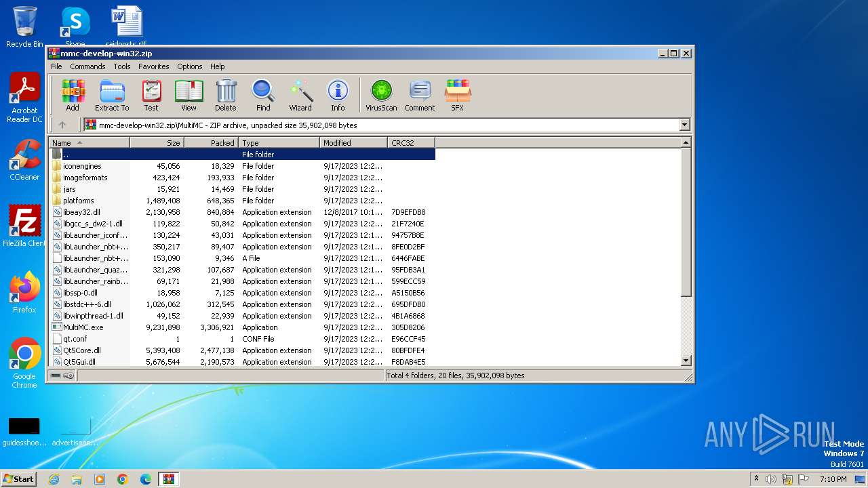Viewport: 868px width, 488px height.
Task: Open the Options menu
Action: pos(190,66)
